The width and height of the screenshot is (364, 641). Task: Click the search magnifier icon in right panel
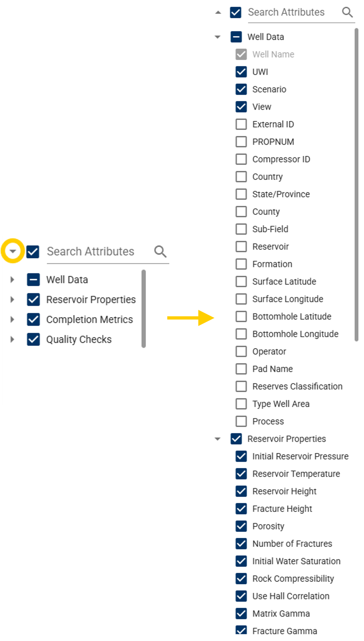(347, 12)
